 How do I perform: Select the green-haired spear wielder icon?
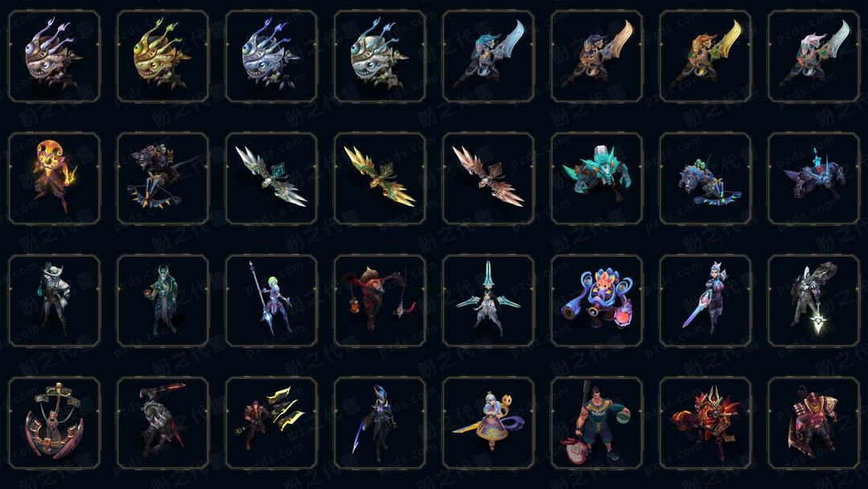pos(272,301)
